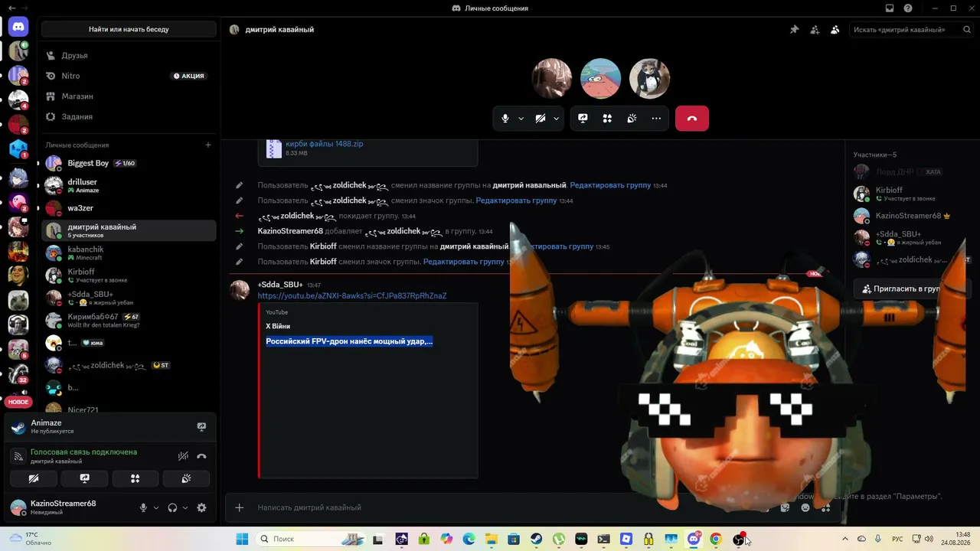Stream Animaze with the share-screen icon
The width and height of the screenshot is (980, 551).
click(201, 426)
